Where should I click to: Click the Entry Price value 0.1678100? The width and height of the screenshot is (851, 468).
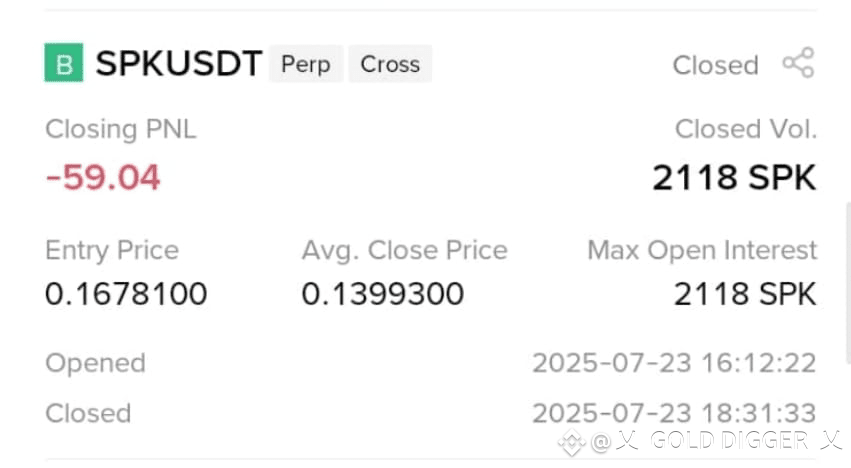click(126, 294)
